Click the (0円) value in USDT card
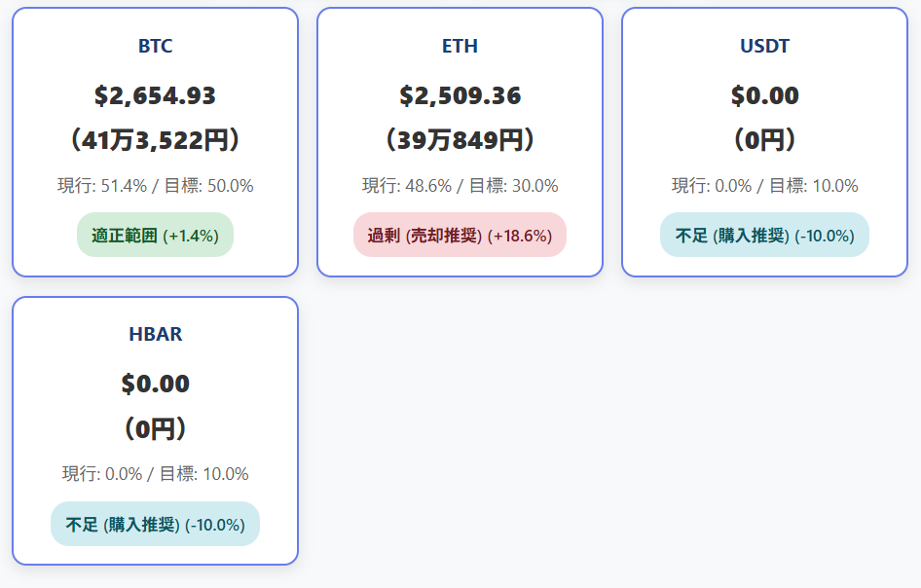Viewport: 921px width, 588px height. point(764,140)
